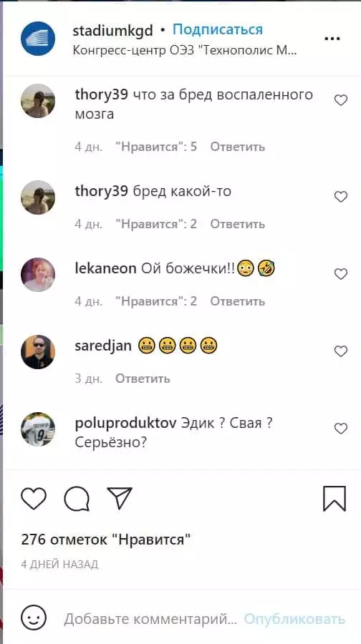Like poluproduktov's comment with the heart
Image resolution: width=361 pixels, height=644 pixels.
(x=341, y=429)
